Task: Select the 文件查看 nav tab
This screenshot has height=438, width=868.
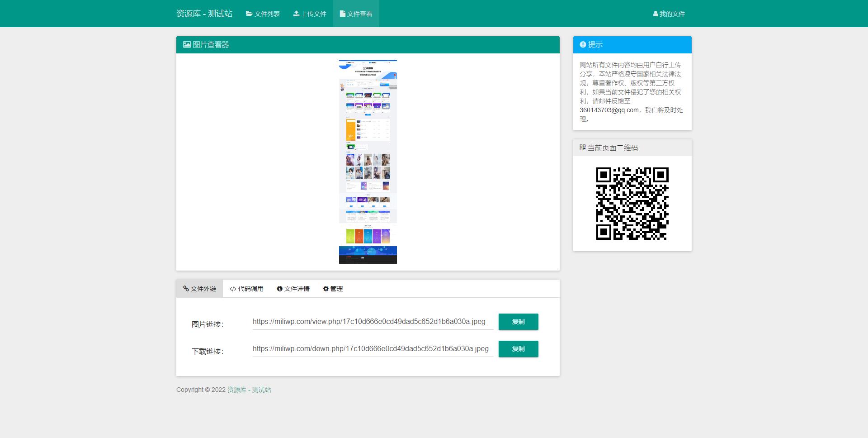Action: point(356,14)
